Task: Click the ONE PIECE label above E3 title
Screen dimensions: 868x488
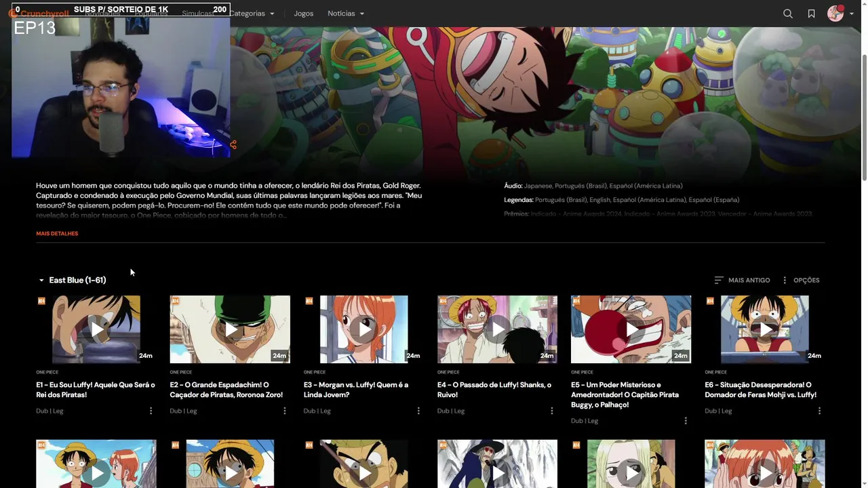Action: tap(315, 372)
